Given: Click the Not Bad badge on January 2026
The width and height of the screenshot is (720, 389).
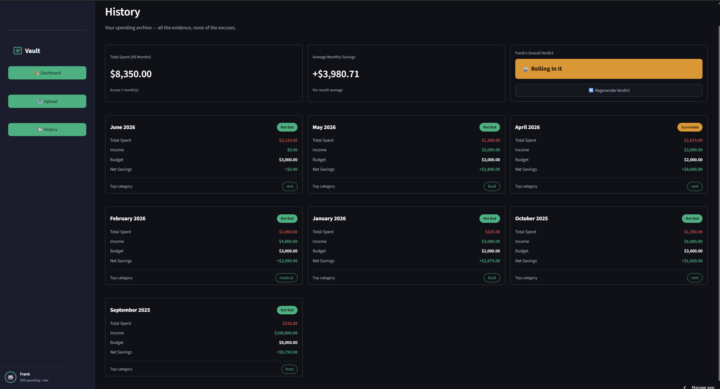Looking at the screenshot, I should point(489,219).
